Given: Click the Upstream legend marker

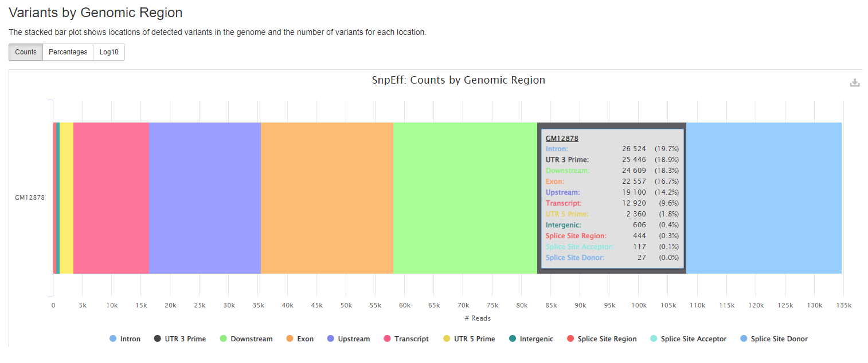Looking at the screenshot, I should (x=330, y=338).
